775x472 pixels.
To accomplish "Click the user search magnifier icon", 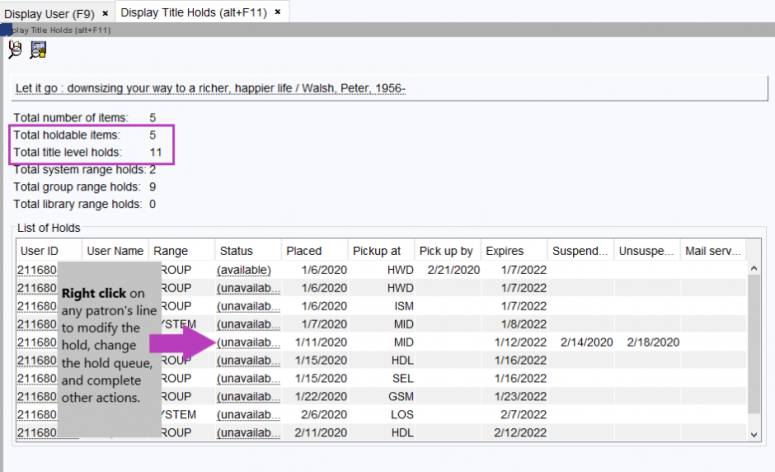I will coord(15,50).
